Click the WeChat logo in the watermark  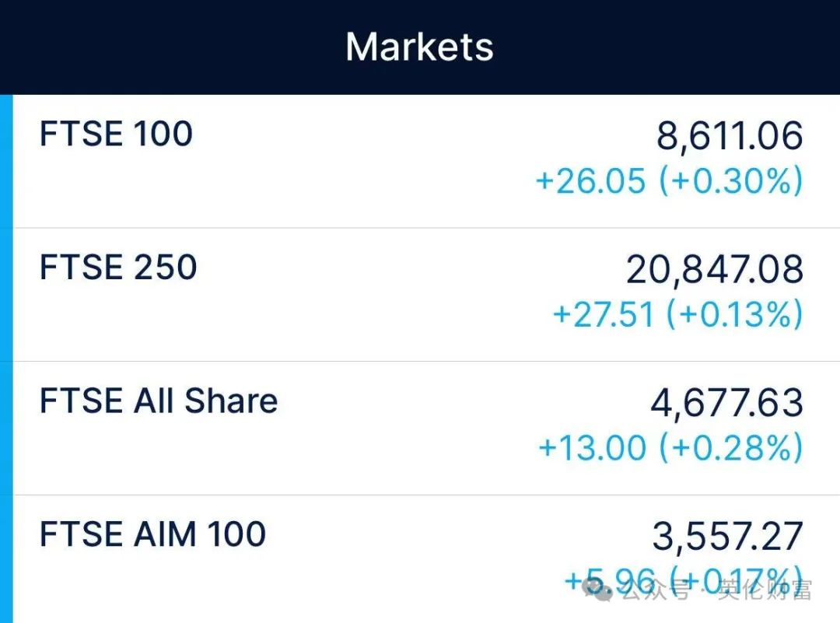598,590
